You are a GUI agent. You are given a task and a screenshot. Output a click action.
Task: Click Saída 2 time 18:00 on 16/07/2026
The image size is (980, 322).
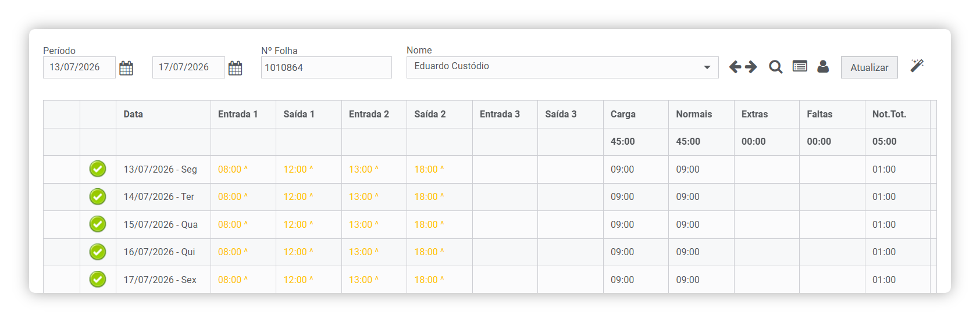(x=429, y=252)
